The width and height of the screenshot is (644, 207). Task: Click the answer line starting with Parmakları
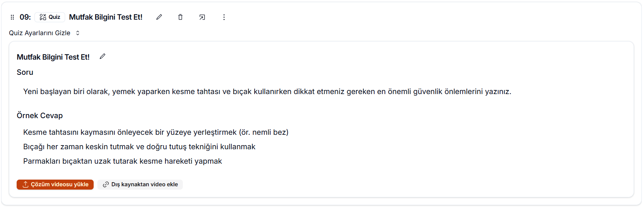[x=123, y=161]
